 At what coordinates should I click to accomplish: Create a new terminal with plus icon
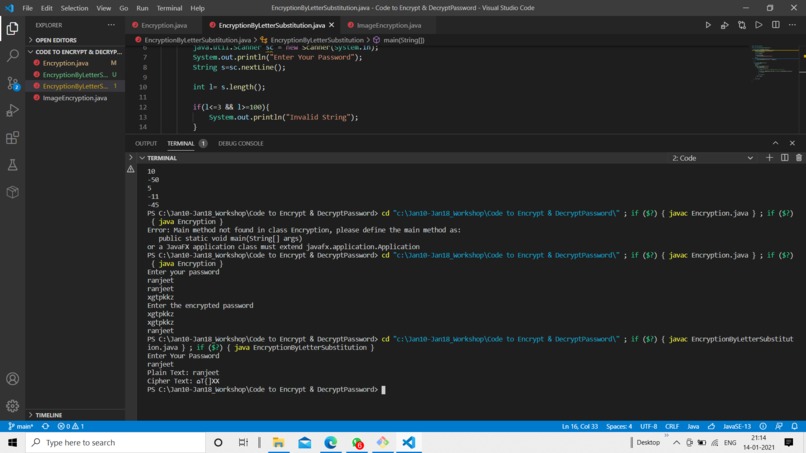coord(769,158)
